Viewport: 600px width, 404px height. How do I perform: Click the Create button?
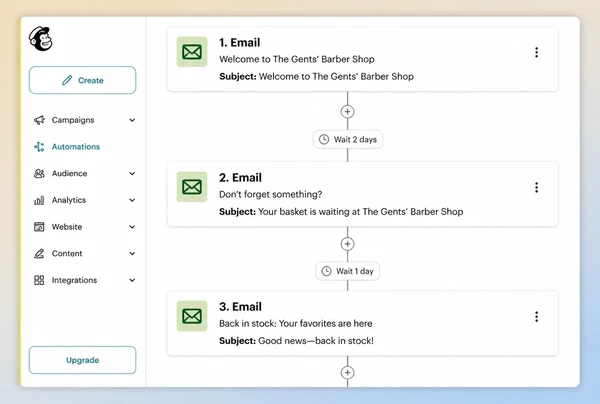point(82,80)
